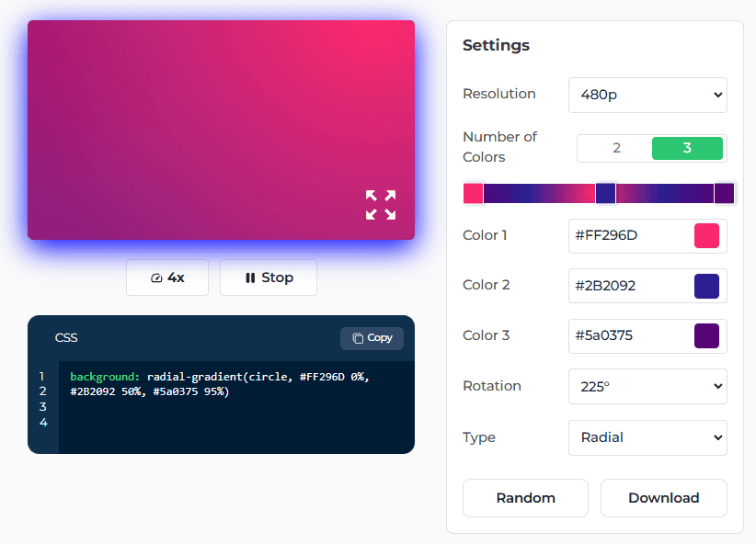Click the pause icon inside Stop button
Image resolution: width=756 pixels, height=544 pixels.
tap(251, 278)
